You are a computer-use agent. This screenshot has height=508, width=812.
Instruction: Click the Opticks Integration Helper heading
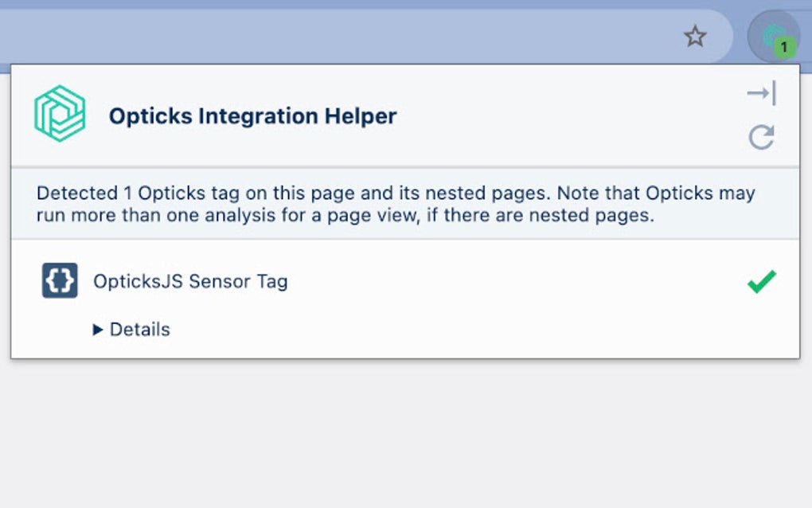[x=252, y=115]
